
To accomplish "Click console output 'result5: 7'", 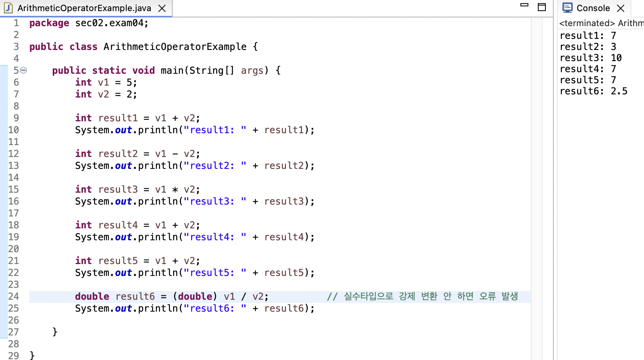I will [x=588, y=80].
